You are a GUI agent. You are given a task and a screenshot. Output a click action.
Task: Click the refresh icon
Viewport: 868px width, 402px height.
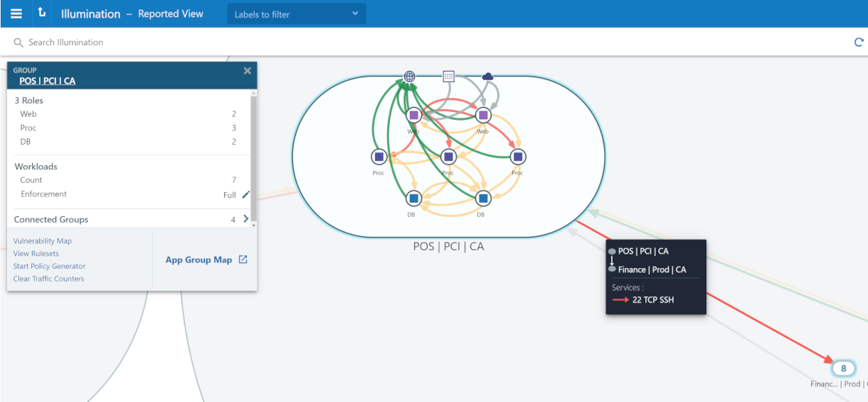point(859,43)
